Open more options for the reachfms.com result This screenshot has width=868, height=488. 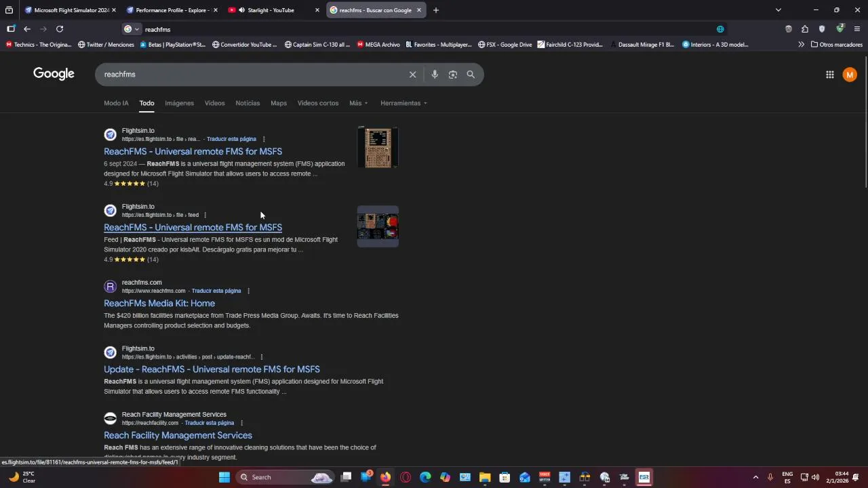248,291
